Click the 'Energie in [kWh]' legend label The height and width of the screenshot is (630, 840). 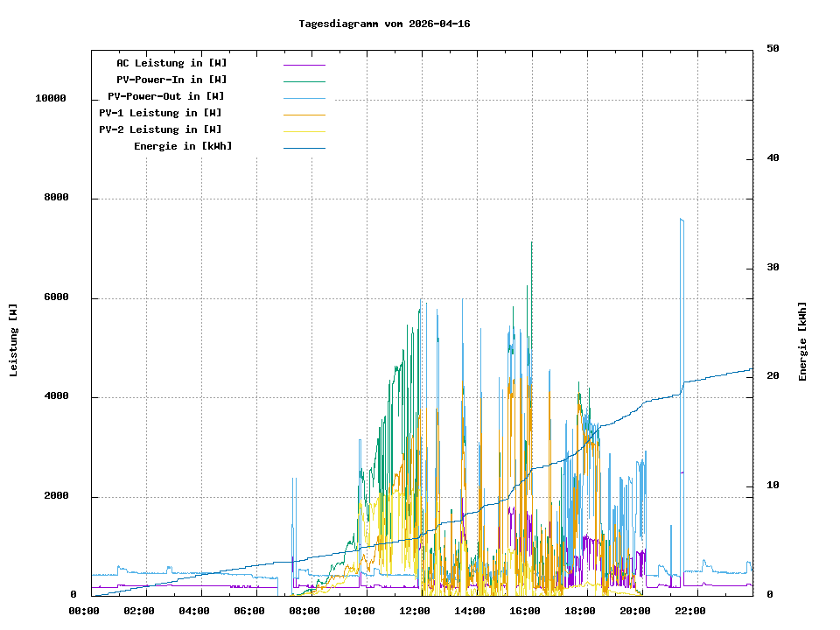pyautogui.click(x=183, y=146)
